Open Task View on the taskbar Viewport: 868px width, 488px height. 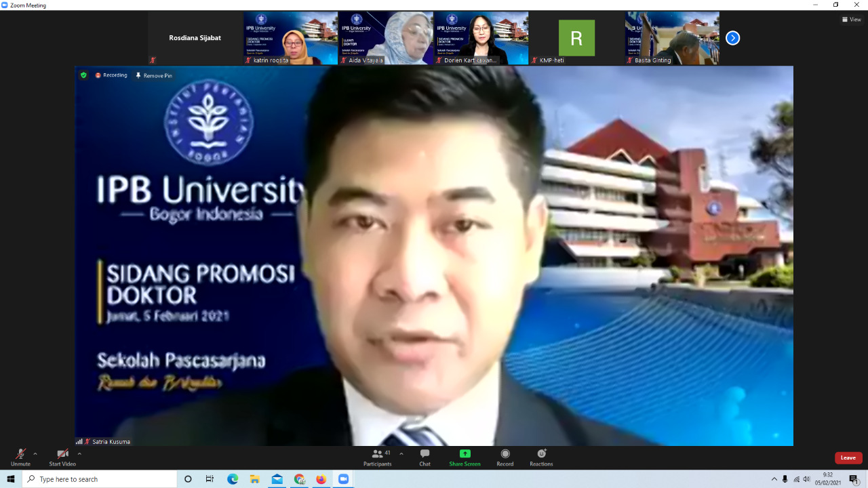pyautogui.click(x=210, y=479)
